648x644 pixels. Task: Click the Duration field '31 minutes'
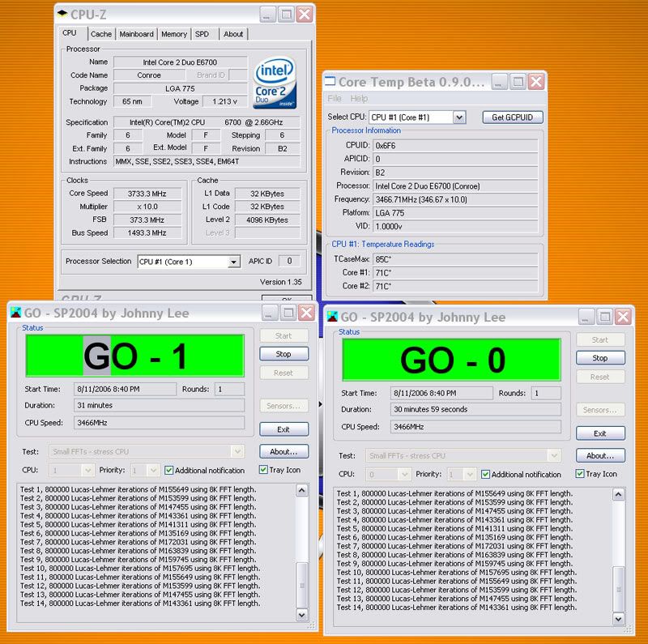(x=159, y=406)
